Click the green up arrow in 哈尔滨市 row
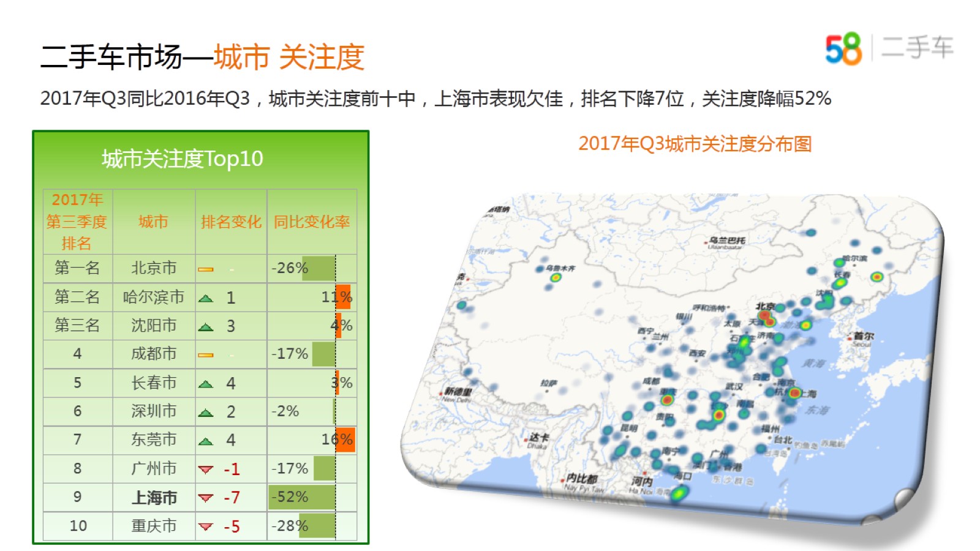 (x=206, y=298)
